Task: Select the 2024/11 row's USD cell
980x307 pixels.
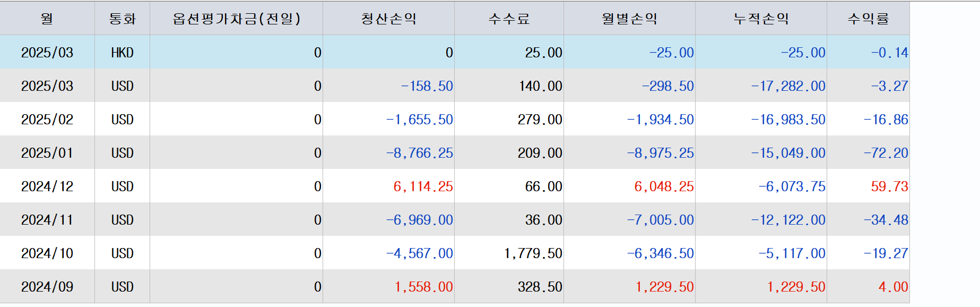Action: tap(122, 219)
